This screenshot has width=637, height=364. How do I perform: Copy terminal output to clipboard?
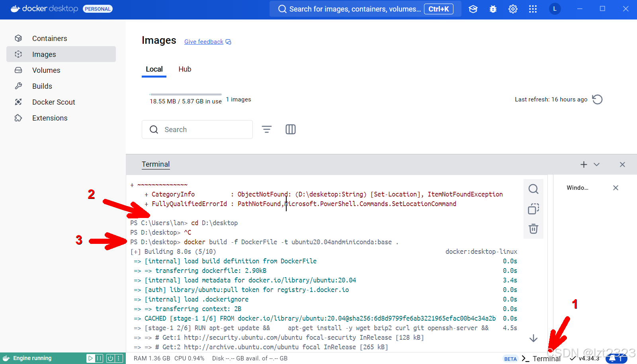click(533, 209)
